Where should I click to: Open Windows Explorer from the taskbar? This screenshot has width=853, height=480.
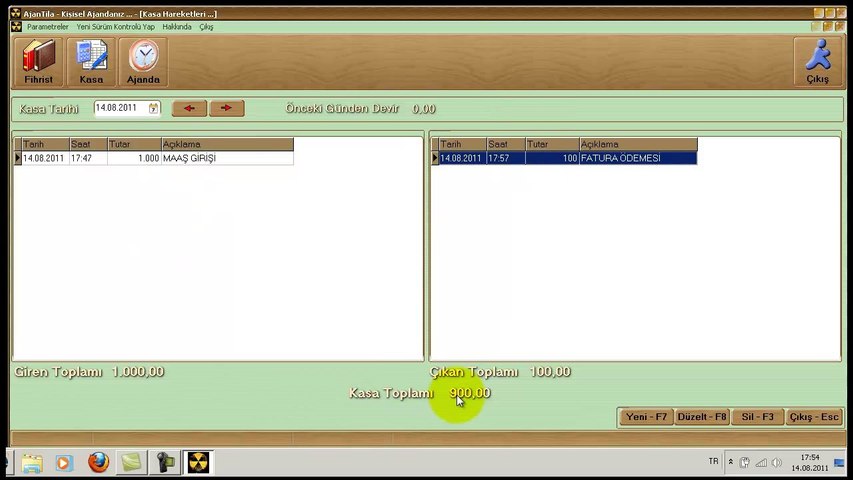pyautogui.click(x=32, y=463)
